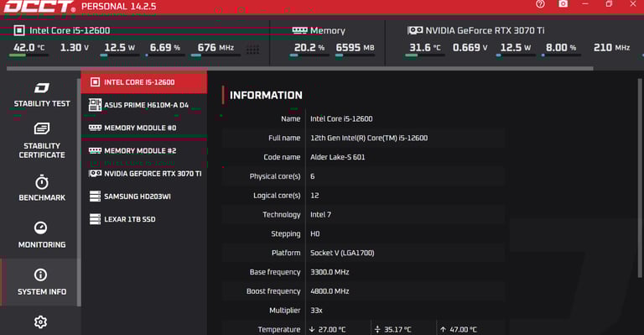This screenshot has height=335, width=644.
Task: Click Code name value Alder Lake-S 601
Action: pos(338,157)
